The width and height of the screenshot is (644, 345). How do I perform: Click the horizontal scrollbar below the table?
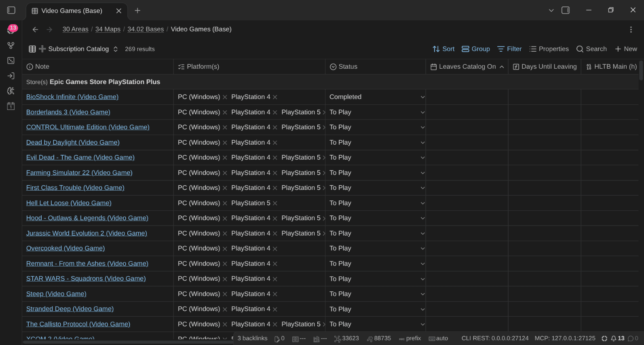(128, 342)
